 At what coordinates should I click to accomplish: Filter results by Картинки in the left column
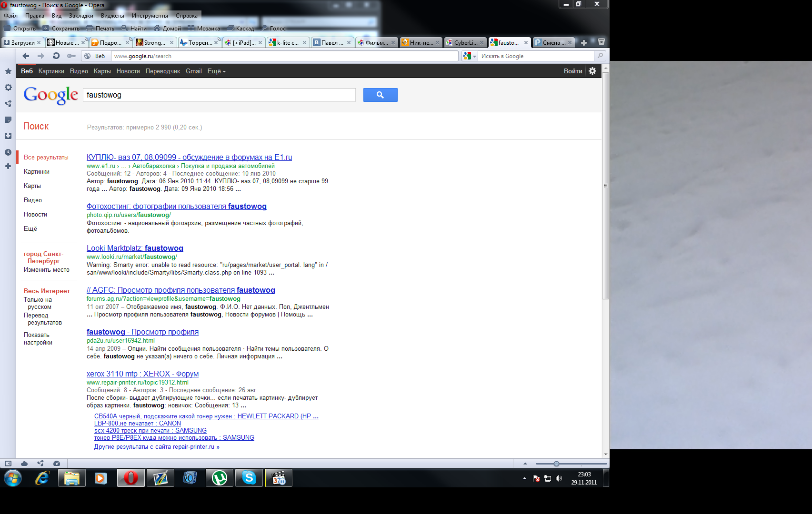(x=37, y=172)
